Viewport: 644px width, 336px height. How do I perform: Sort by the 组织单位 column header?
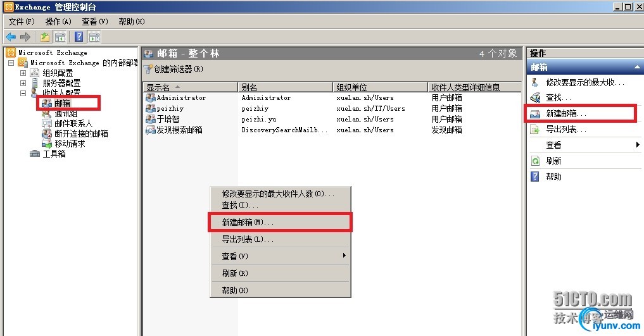380,87
